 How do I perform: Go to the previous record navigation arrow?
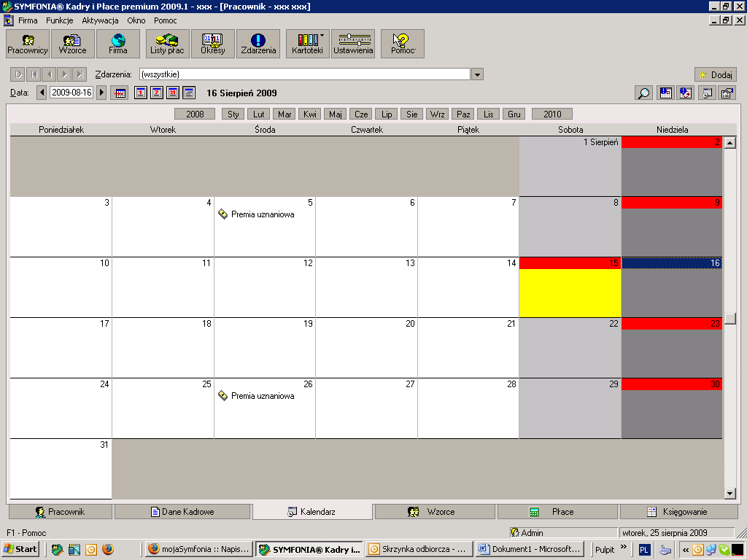pos(49,74)
